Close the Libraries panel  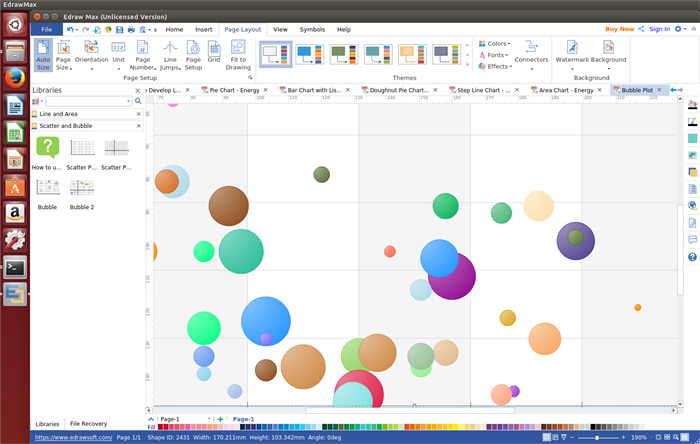[x=138, y=91]
